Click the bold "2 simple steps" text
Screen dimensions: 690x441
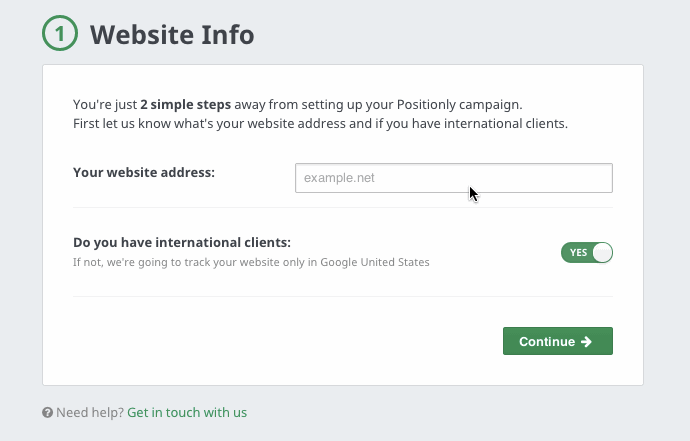186,104
